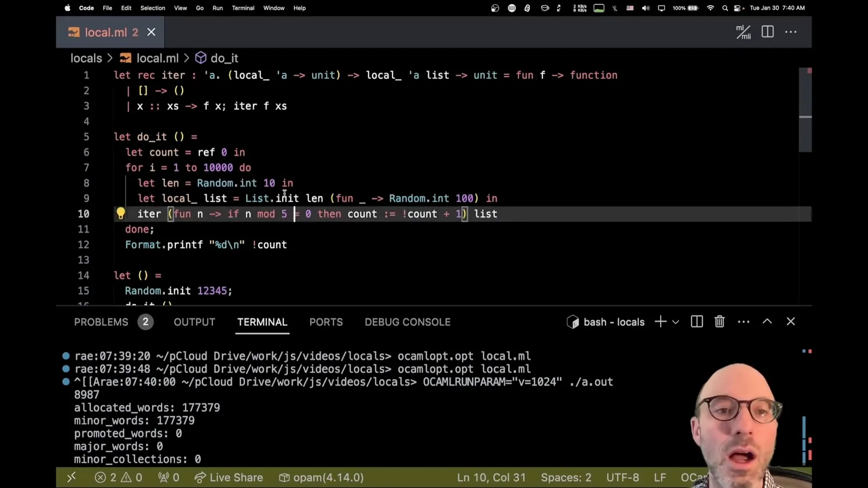Click the ml/mli switch icon in editor toolbar
The height and width of the screenshot is (488, 868).
[743, 32]
